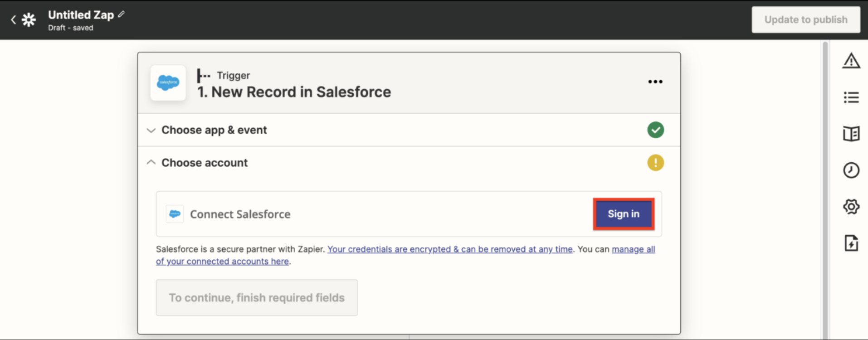868x340 pixels.
Task: Click the Draft - saved status text
Action: 71,28
